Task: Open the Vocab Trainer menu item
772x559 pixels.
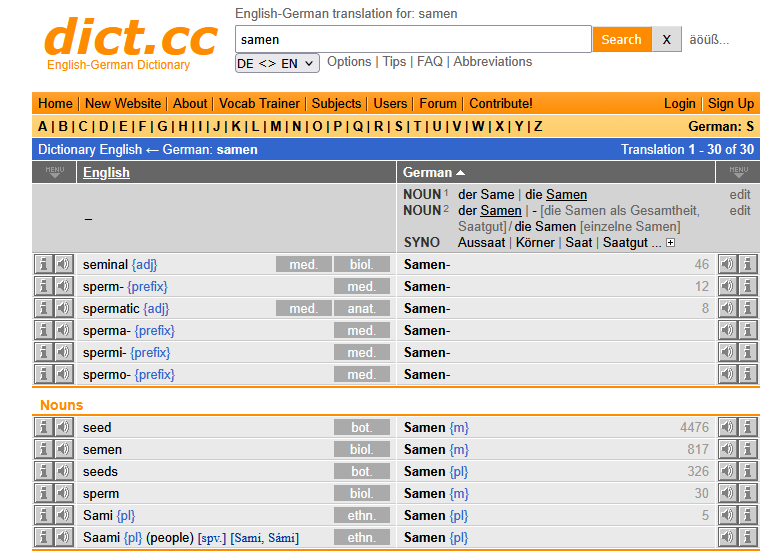Action: coord(259,103)
